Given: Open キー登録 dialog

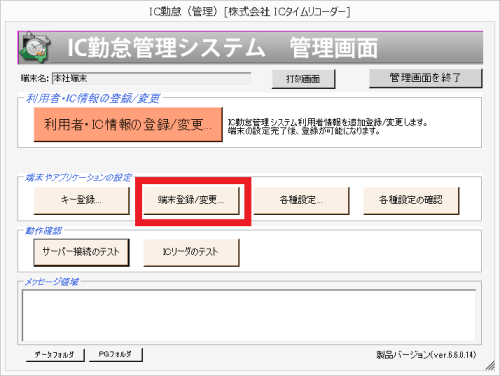Looking at the screenshot, I should pos(81,200).
